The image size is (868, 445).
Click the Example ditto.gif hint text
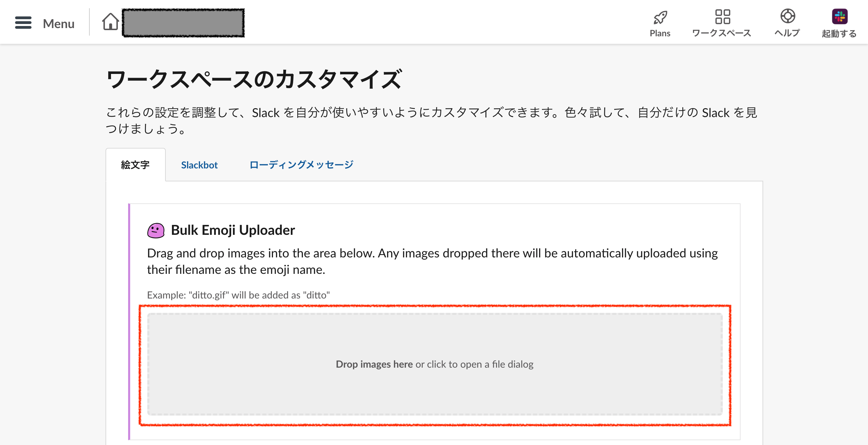pyautogui.click(x=238, y=295)
